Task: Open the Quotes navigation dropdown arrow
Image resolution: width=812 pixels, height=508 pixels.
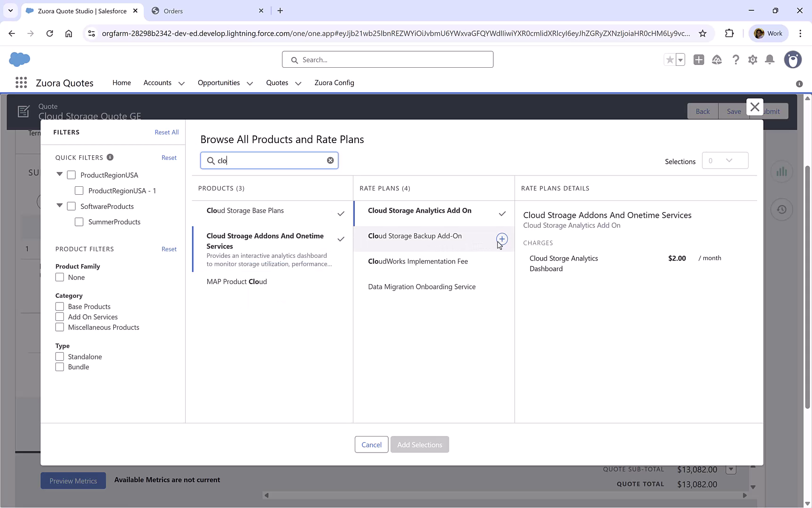Action: pyautogui.click(x=298, y=83)
